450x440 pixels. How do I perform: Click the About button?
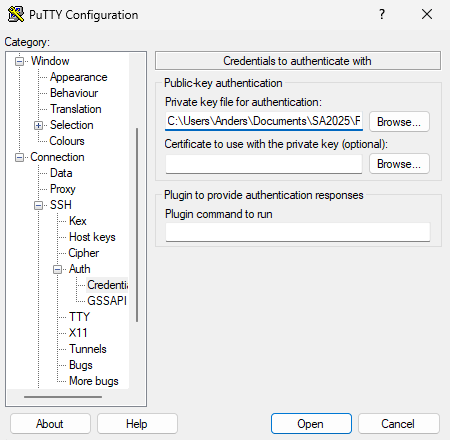(50, 424)
